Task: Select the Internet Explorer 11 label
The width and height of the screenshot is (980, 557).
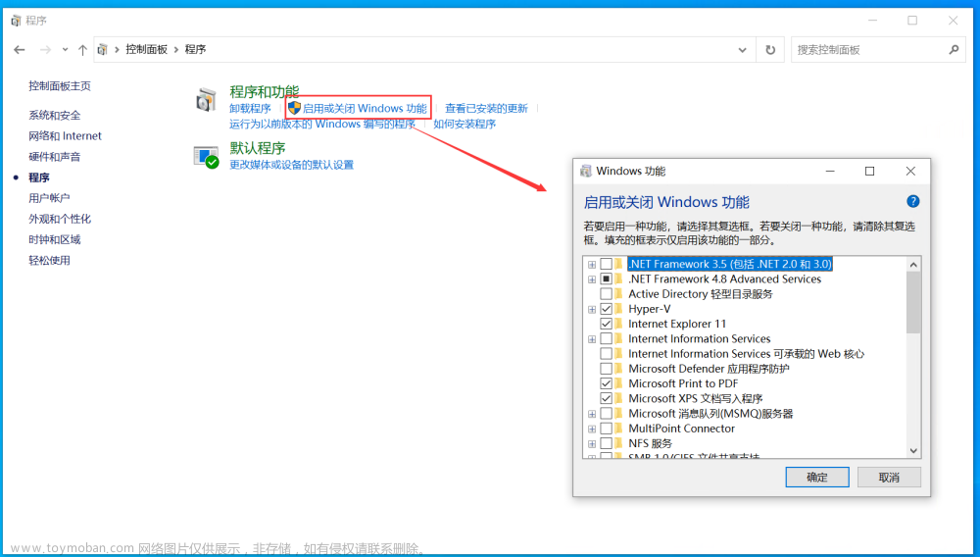Action: point(677,324)
